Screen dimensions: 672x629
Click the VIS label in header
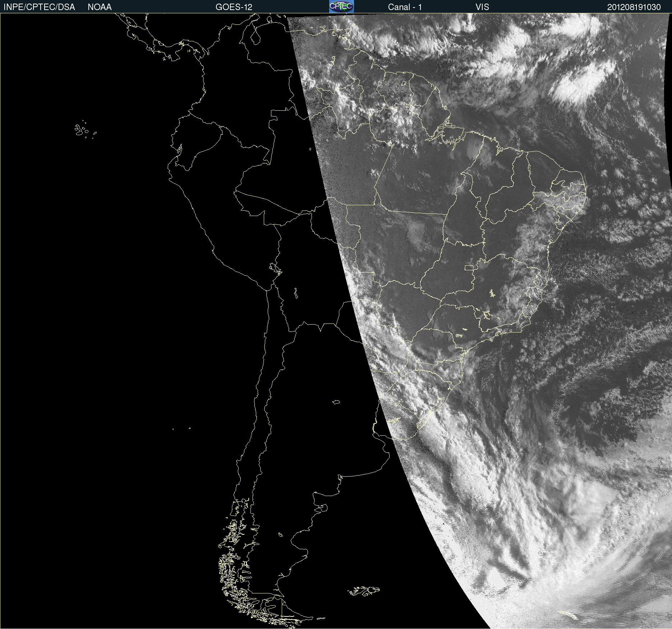[482, 7]
